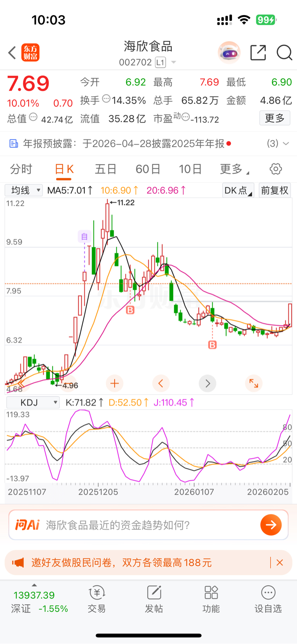Expand the (3) announcements chevron
The height and width of the screenshot is (644, 297).
pos(286,144)
